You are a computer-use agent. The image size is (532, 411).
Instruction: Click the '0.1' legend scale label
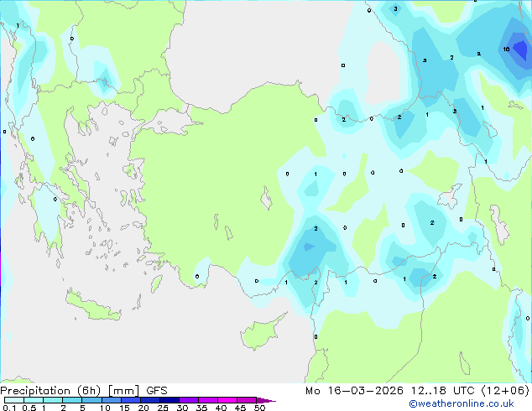pyautogui.click(x=9, y=408)
